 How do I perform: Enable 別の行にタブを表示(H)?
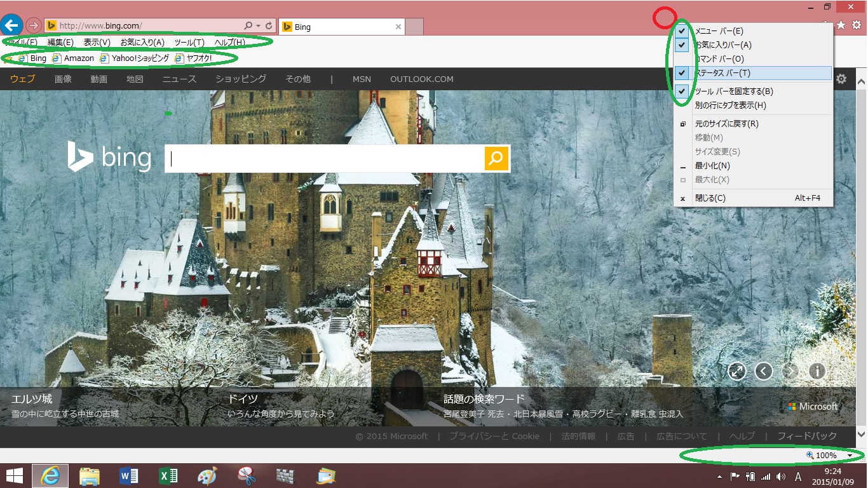click(x=753, y=105)
